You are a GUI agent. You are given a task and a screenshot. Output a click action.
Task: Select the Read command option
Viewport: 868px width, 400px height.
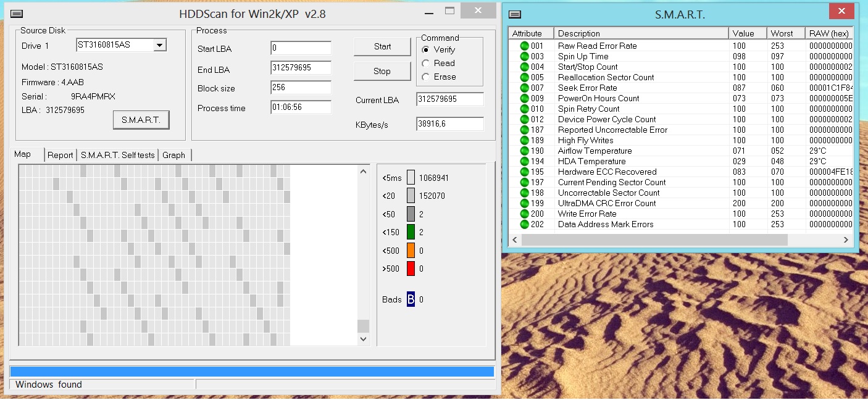click(x=426, y=63)
